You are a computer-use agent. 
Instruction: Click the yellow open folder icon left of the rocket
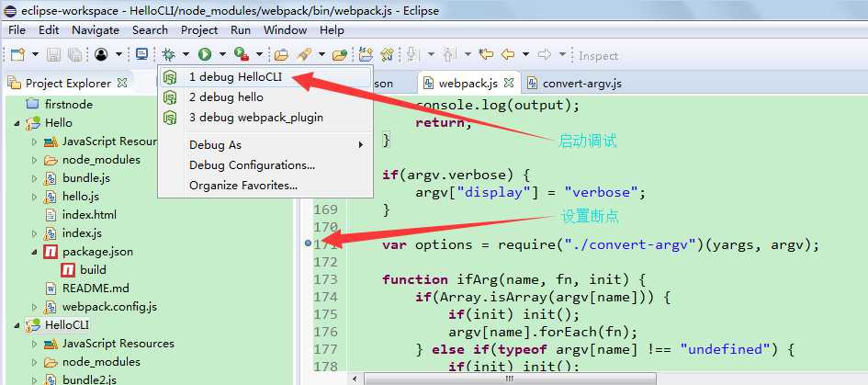click(x=281, y=55)
